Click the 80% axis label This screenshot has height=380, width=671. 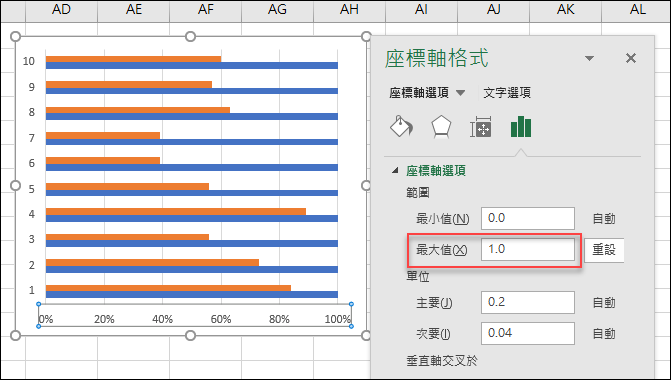[x=279, y=319]
